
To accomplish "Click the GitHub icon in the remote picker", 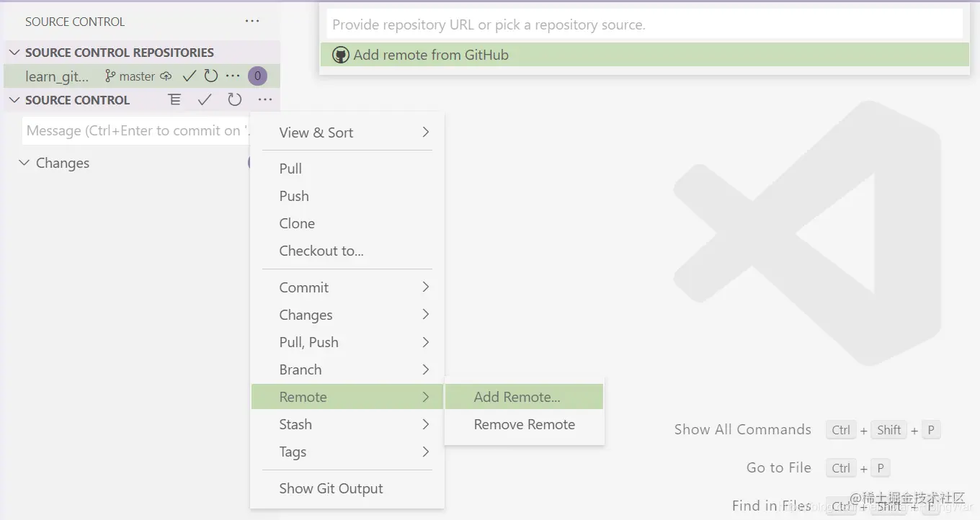I will pyautogui.click(x=341, y=55).
